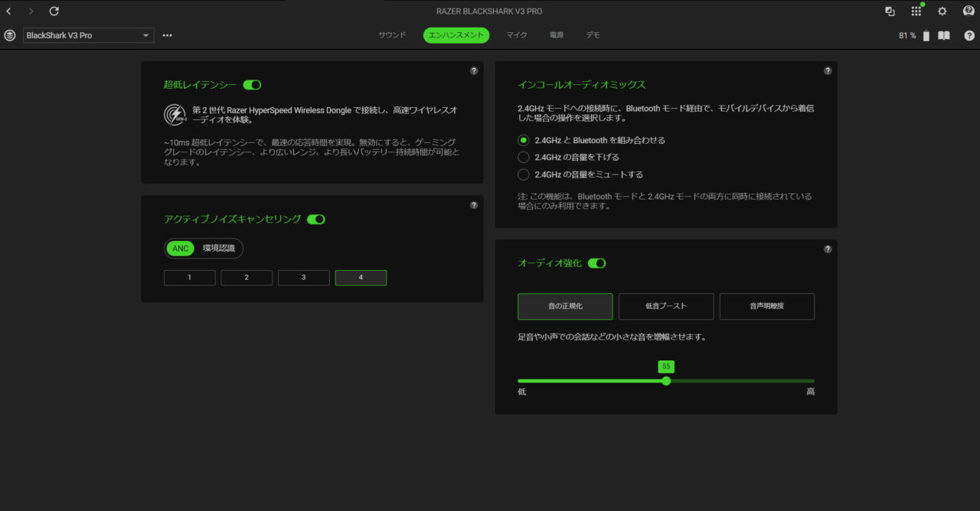The width and height of the screenshot is (980, 511).
Task: Open Synapse settings gear
Action: (x=942, y=11)
